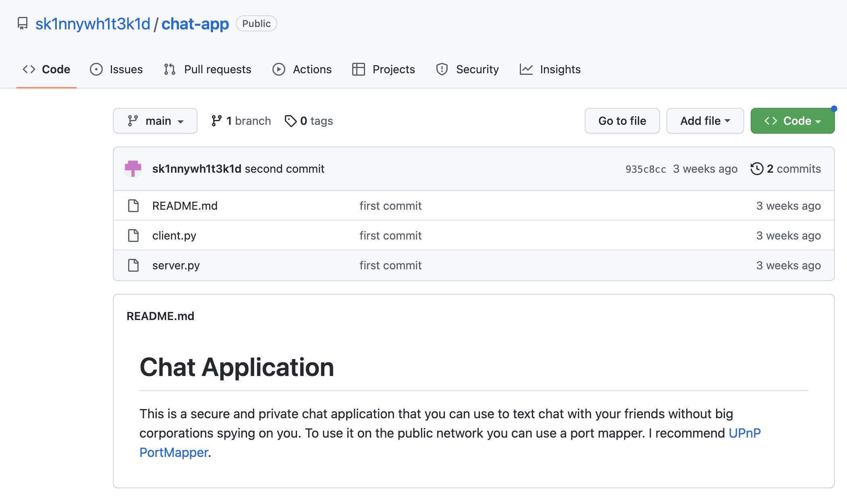The image size is (847, 504).
Task: Open the README.md file
Action: pyautogui.click(x=185, y=206)
